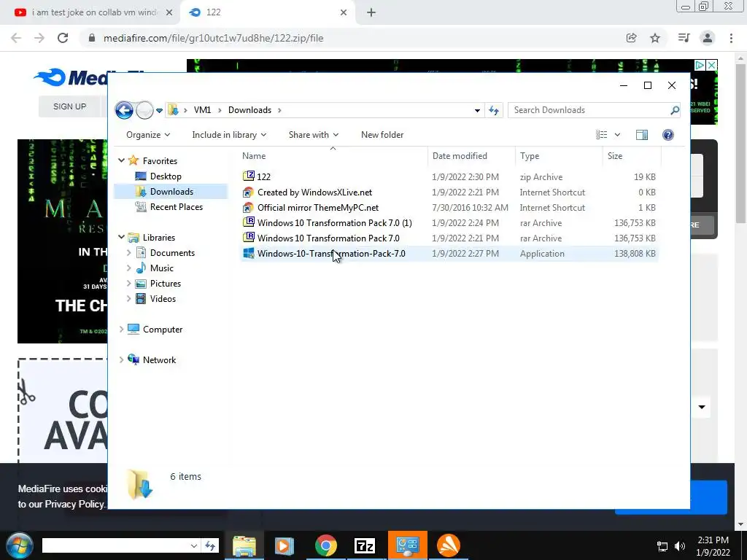Image resolution: width=747 pixels, height=560 pixels.
Task: Click SIGN UP on MediaFire page
Action: tap(69, 106)
